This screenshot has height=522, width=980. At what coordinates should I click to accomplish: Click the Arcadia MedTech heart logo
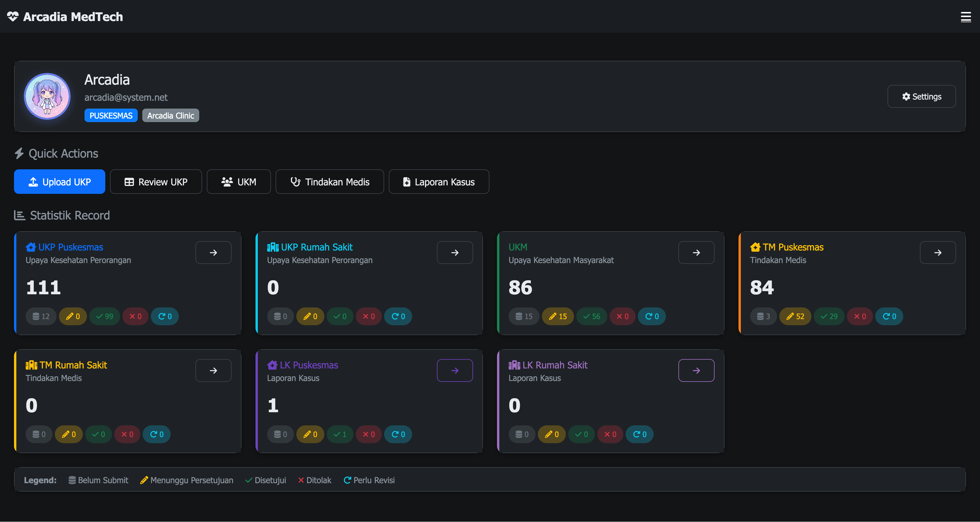(13, 17)
